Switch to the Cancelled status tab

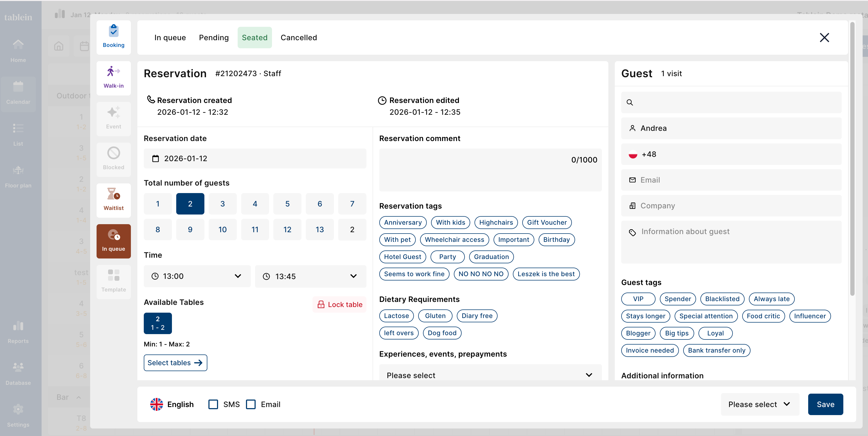299,37
